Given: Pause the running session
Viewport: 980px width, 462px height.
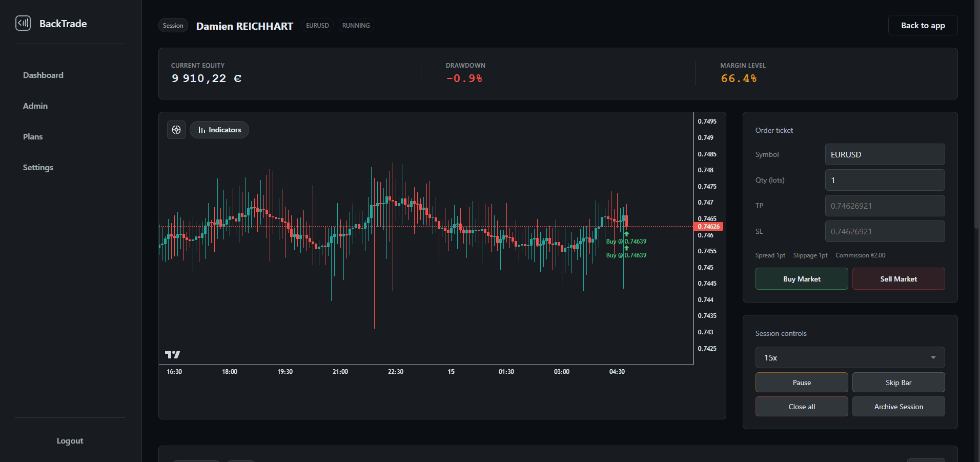Looking at the screenshot, I should [802, 383].
